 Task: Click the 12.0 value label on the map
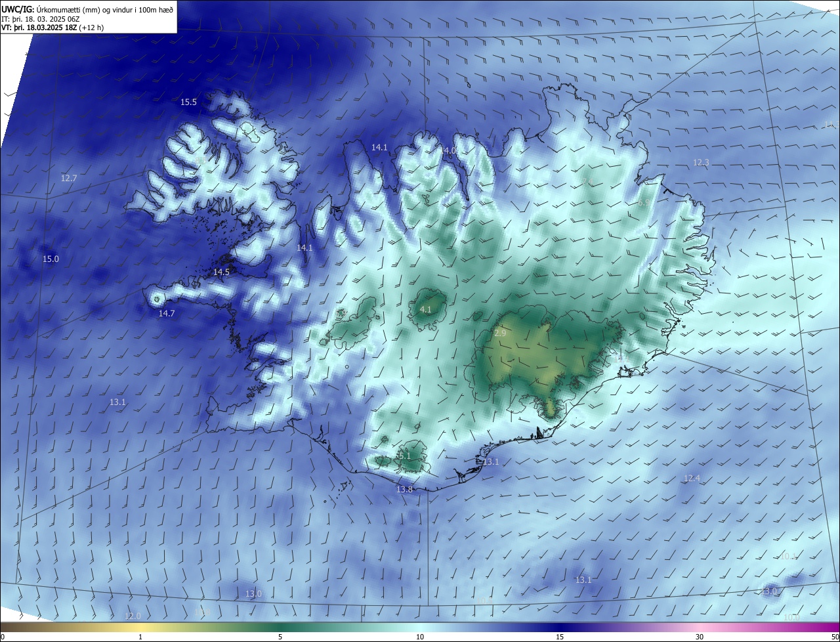pyautogui.click(x=133, y=616)
